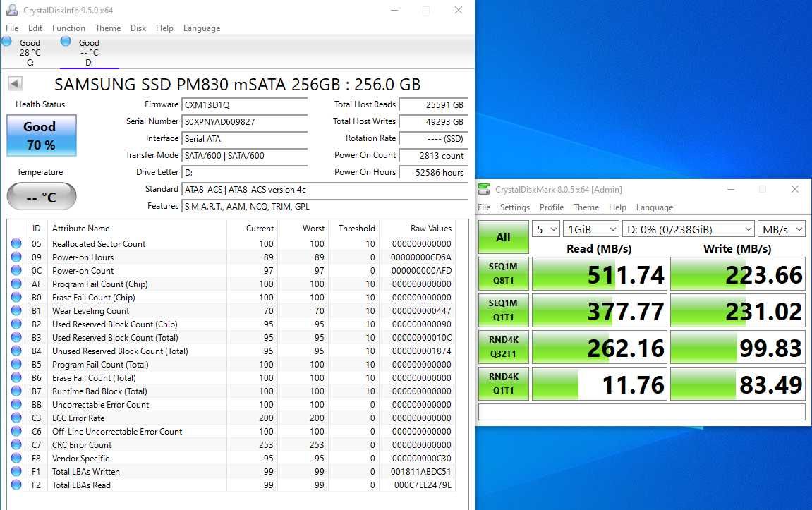Select the C: drive status orb
The image size is (812, 510).
point(6,42)
